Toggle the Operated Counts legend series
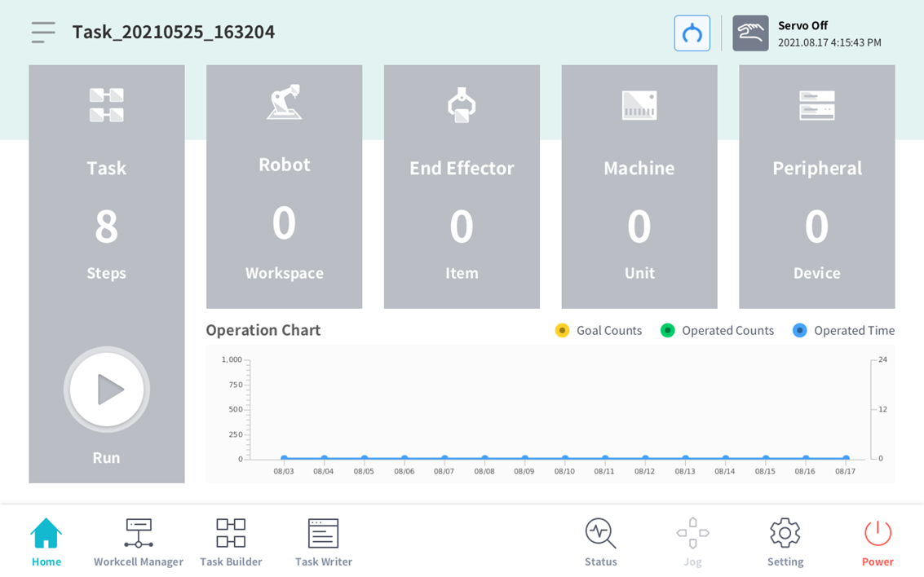This screenshot has width=924, height=577. coord(718,330)
